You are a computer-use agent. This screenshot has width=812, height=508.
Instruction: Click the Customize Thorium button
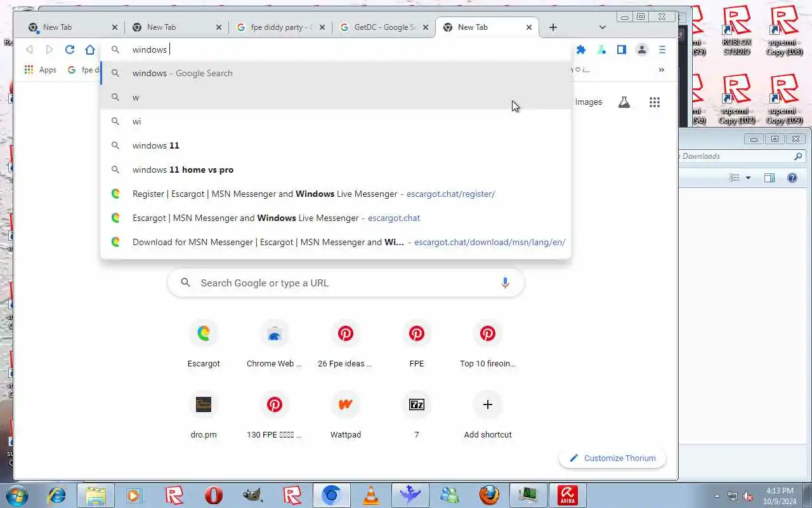(x=612, y=458)
